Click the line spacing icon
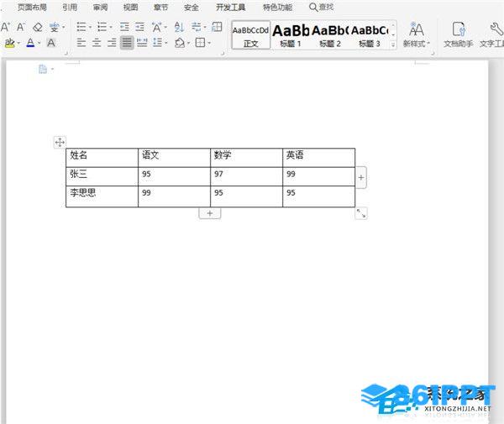Screen dimensions: 504x424 pyautogui.click(x=158, y=42)
